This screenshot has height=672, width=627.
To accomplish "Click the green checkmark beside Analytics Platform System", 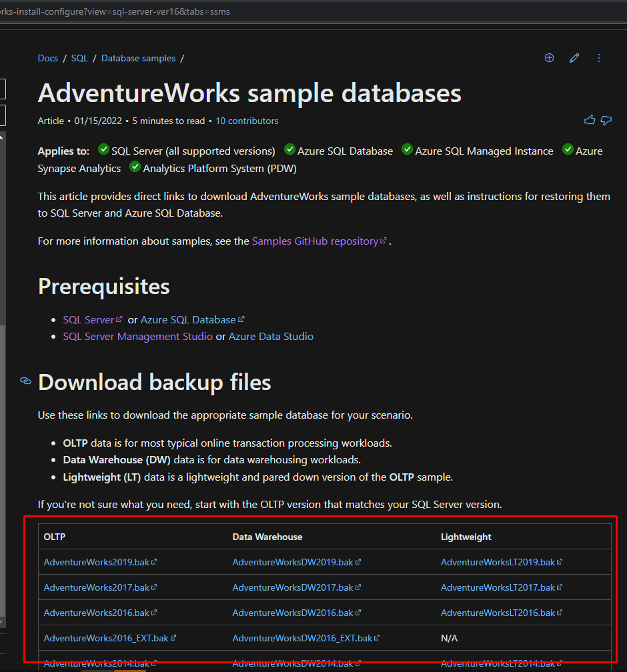I will tap(134, 166).
